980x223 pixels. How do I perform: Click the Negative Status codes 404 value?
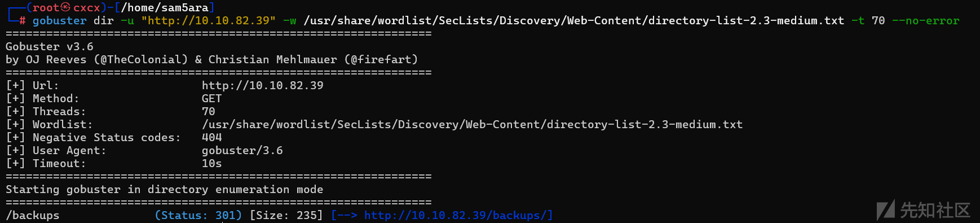coord(212,137)
